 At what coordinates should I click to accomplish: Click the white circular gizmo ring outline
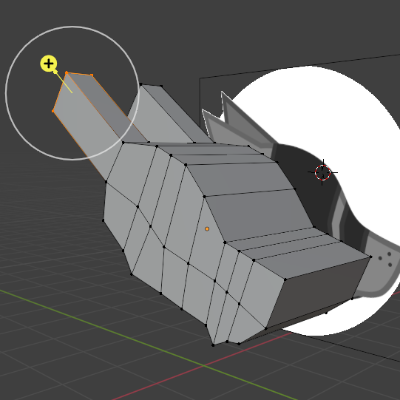(72, 27)
